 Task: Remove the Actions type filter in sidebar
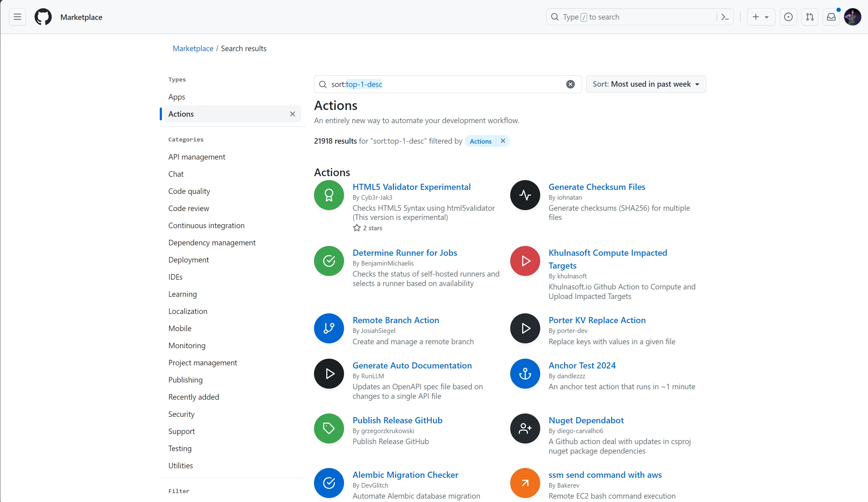292,114
